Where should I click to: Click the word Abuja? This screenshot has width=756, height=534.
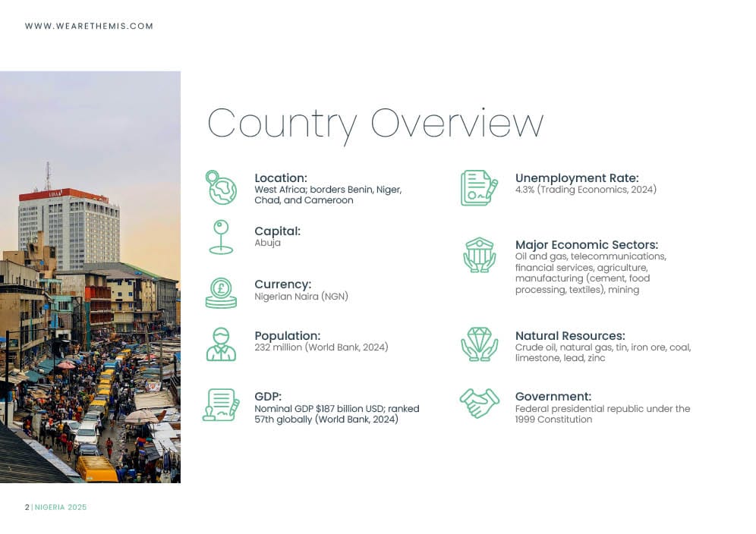268,243
